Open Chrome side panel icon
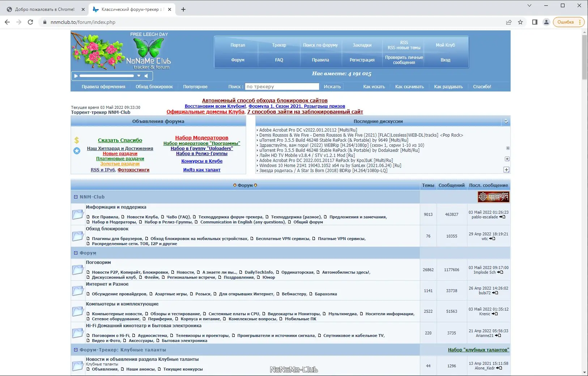Image resolution: width=588 pixels, height=376 pixels. tap(535, 22)
